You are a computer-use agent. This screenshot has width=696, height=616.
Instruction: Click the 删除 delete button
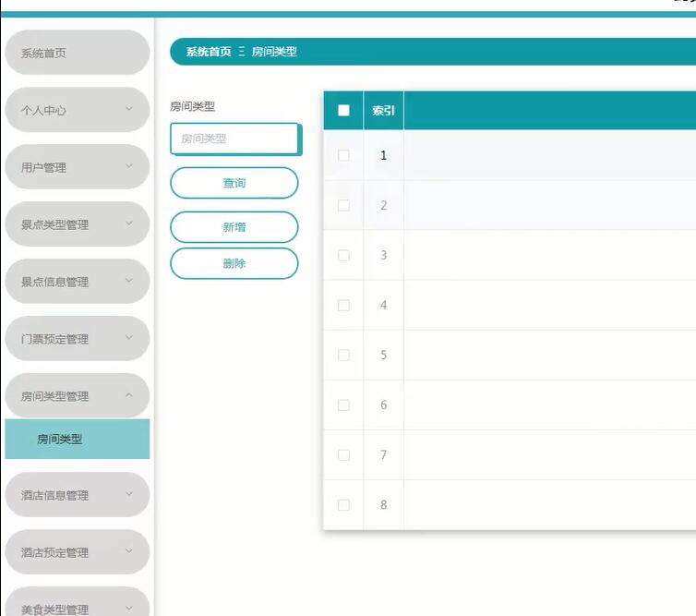point(234,263)
